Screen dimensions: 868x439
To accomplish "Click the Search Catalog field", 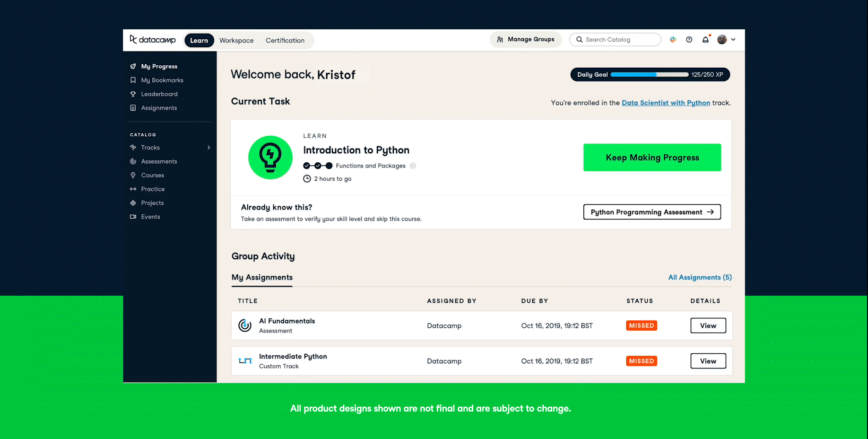I will pos(615,40).
